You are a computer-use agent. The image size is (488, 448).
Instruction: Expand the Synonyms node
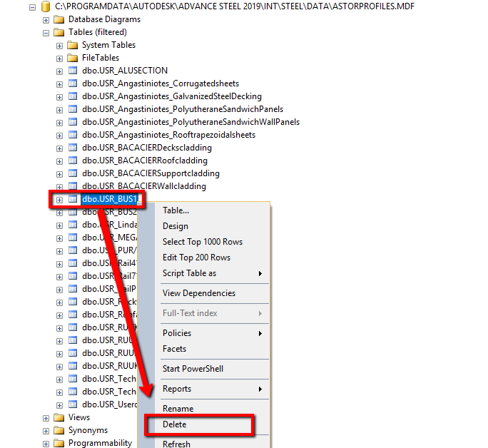(46, 431)
